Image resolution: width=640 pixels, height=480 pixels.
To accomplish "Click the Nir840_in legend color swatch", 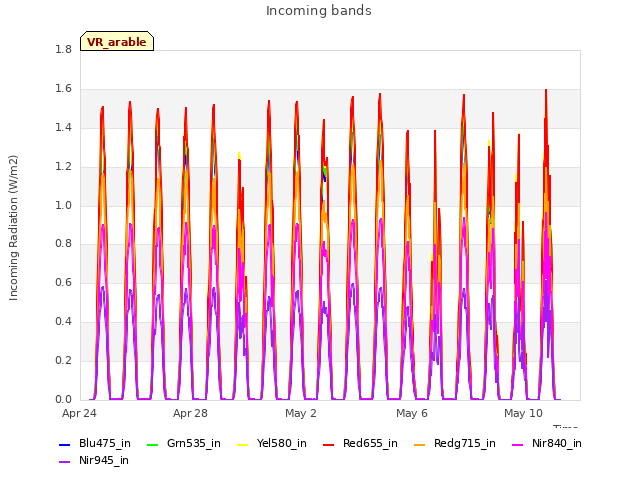I will (518, 444).
